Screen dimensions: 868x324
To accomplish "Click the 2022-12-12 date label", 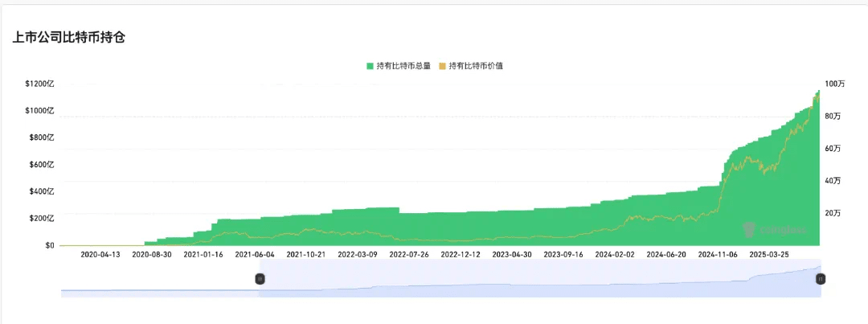I will point(461,254).
